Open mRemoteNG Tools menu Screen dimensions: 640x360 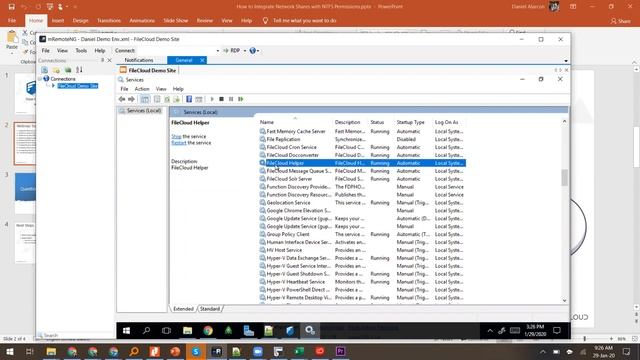pos(81,51)
